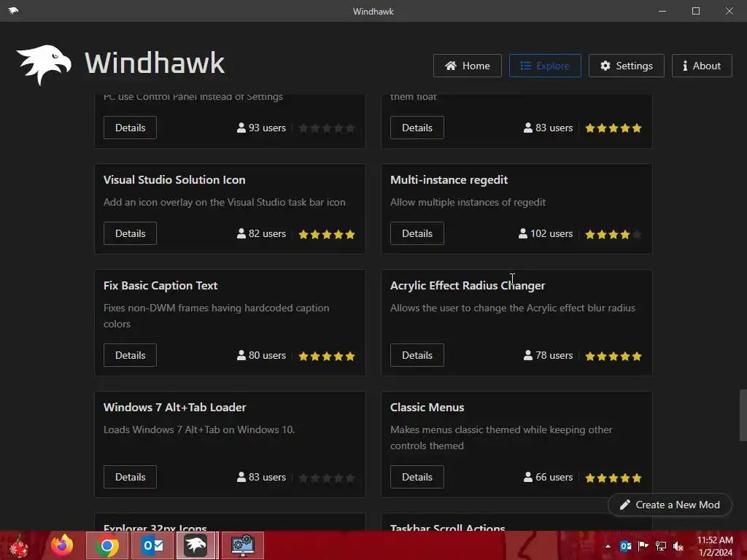This screenshot has width=747, height=560.
Task: View Details of Acrylic Effect Radius Changer
Action: click(x=417, y=355)
